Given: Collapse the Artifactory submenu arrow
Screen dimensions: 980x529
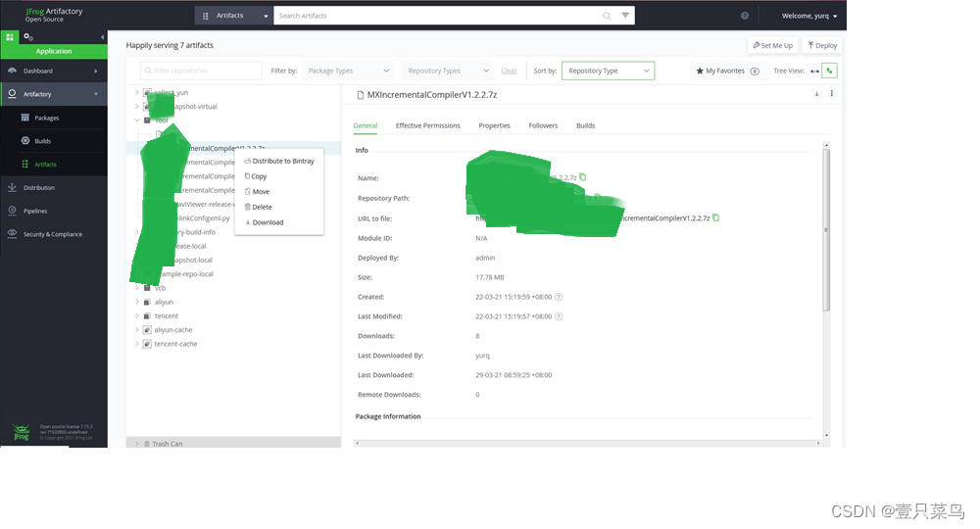Looking at the screenshot, I should pyautogui.click(x=96, y=94).
